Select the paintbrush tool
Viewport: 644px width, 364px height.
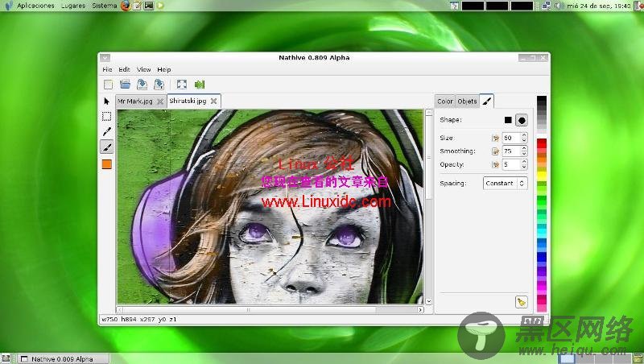coord(107,147)
